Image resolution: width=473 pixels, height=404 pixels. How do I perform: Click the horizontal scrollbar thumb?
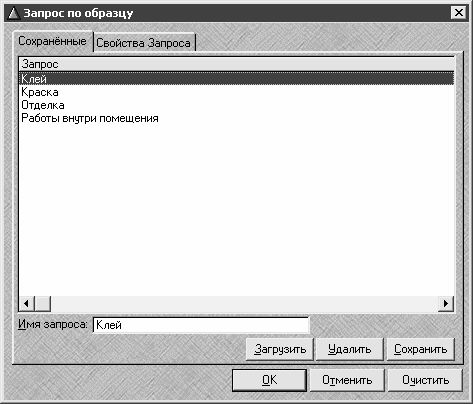click(42, 304)
